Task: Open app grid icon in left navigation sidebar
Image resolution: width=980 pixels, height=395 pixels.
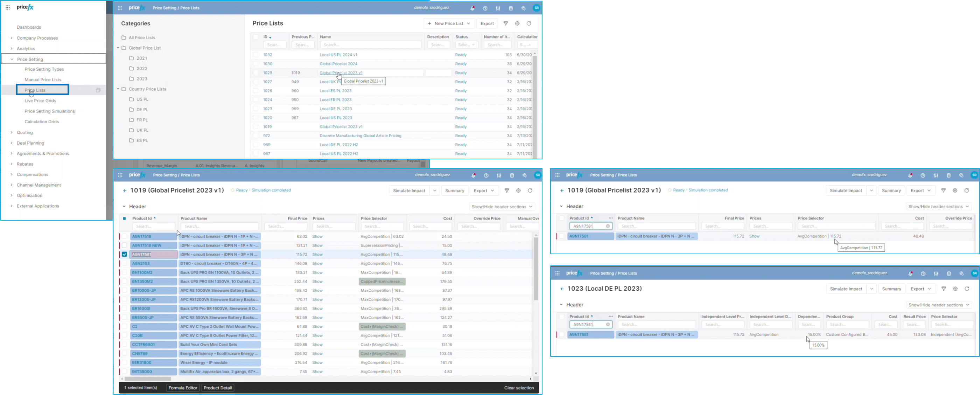Action: pos(8,7)
